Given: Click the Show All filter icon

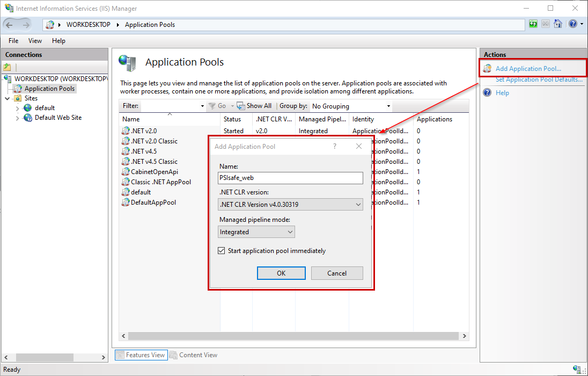Looking at the screenshot, I should (241, 106).
